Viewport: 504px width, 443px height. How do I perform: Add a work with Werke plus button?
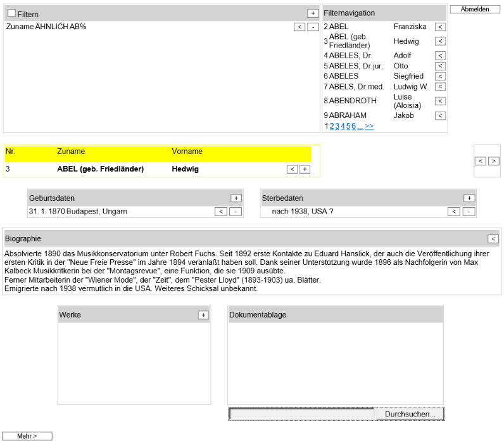point(203,315)
